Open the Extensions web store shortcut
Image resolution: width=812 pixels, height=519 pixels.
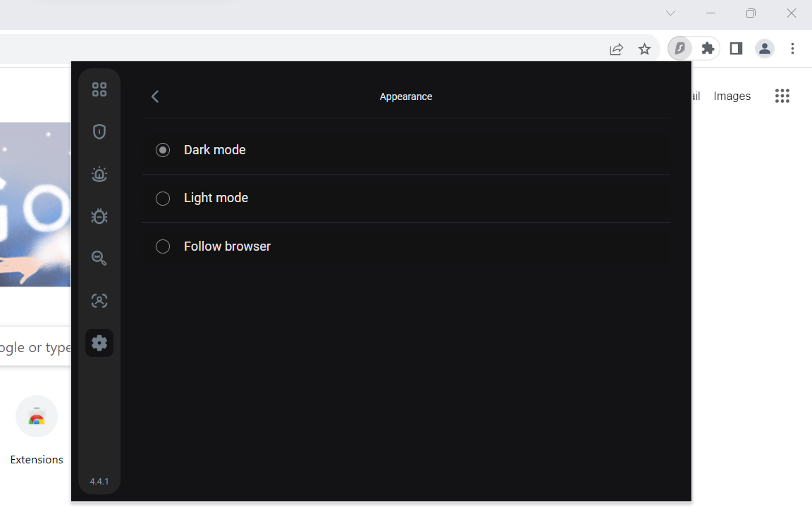(x=37, y=417)
